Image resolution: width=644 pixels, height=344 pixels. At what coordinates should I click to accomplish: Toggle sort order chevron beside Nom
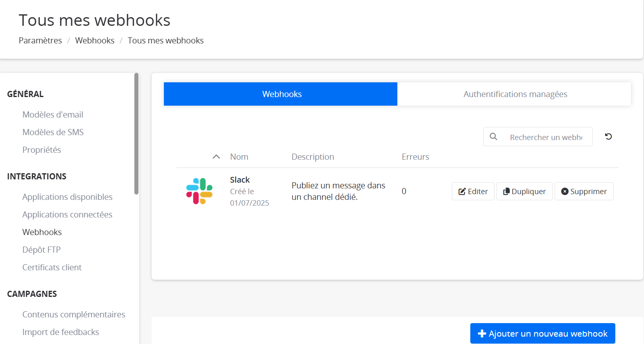pos(216,157)
